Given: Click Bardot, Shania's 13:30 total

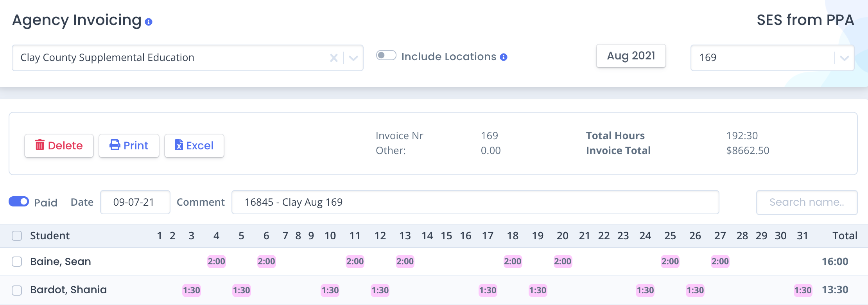Looking at the screenshot, I should point(835,290).
